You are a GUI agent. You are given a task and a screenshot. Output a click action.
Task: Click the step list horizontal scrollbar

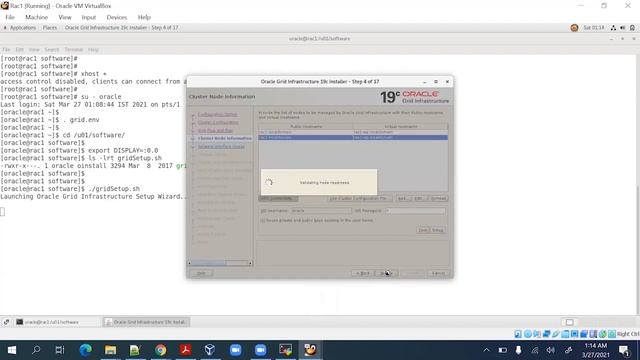[220, 263]
